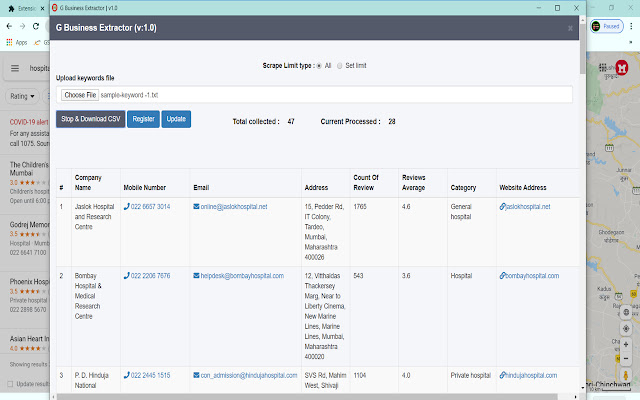The image size is (640, 400).
Task: Open the Google Maps hamburger menu
Action: [15, 69]
